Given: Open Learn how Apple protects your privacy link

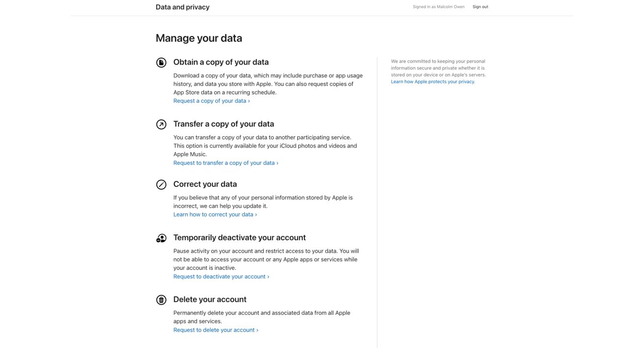Looking at the screenshot, I should (x=433, y=82).
